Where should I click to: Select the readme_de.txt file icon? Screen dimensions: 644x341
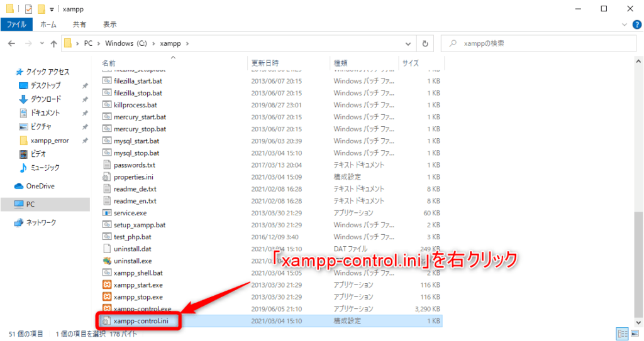[x=107, y=189]
